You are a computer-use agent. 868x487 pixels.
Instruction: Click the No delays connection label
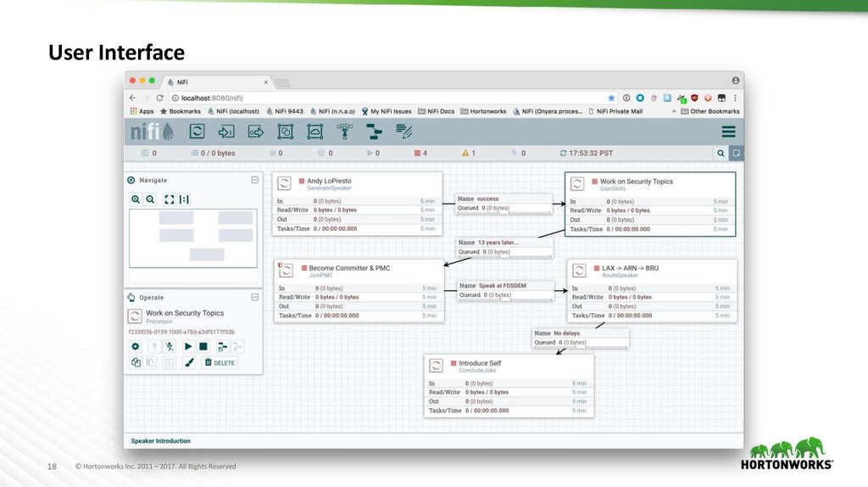pyautogui.click(x=581, y=338)
